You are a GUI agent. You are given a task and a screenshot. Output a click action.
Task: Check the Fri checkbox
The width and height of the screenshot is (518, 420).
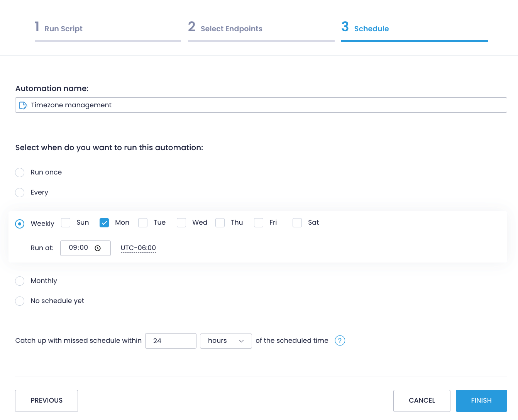(x=259, y=223)
